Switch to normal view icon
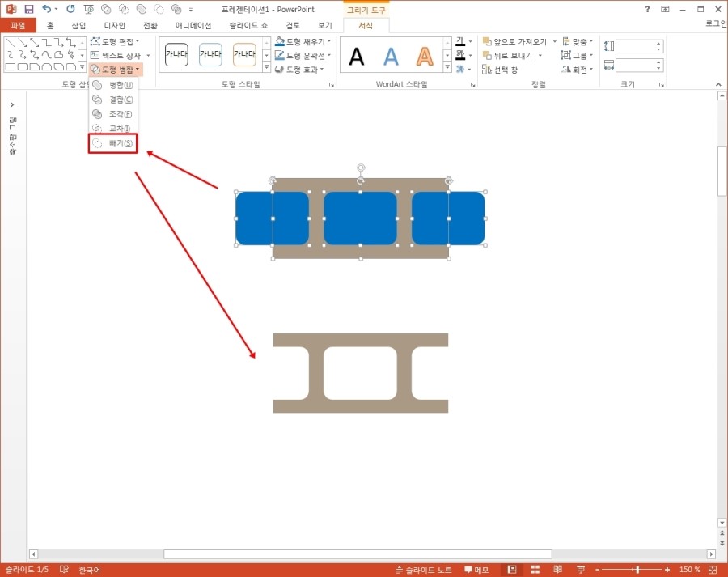Viewport: 728px width, 577px height. pyautogui.click(x=512, y=570)
